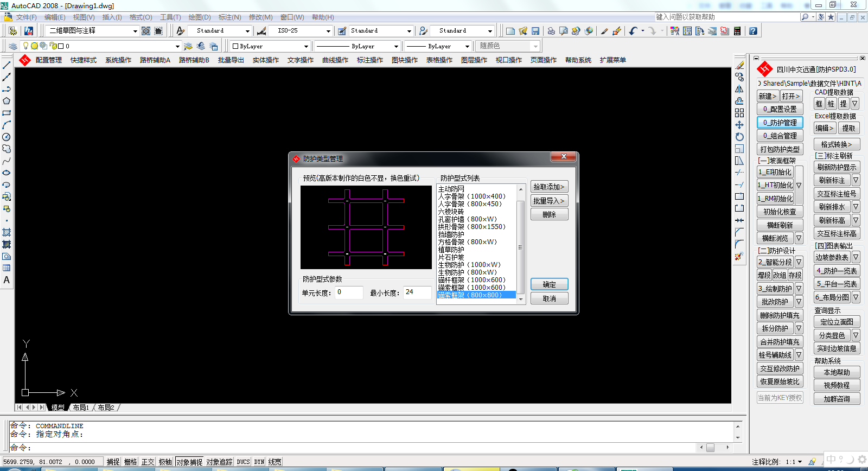868x471 pixels.
Task: Toggle 对象追踪 object tracking
Action: click(220, 462)
